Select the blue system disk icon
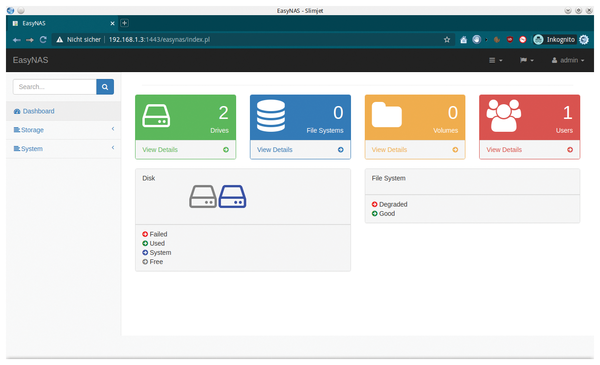 pos(232,197)
